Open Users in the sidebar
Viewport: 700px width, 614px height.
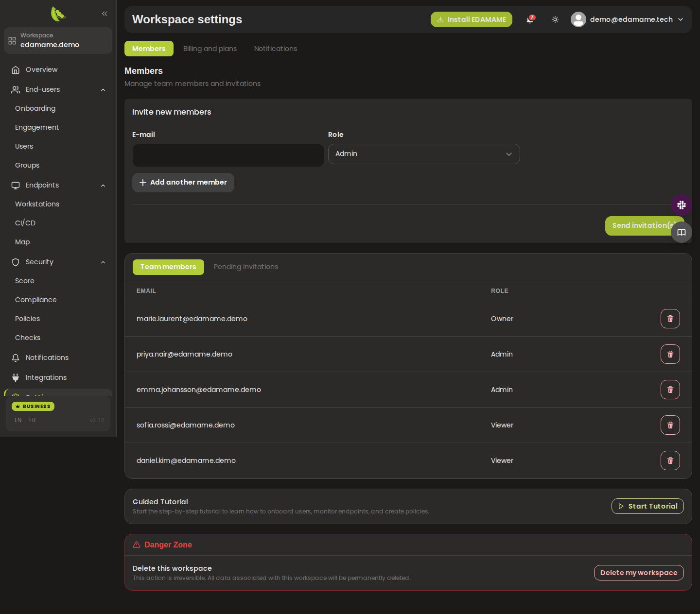tap(24, 146)
